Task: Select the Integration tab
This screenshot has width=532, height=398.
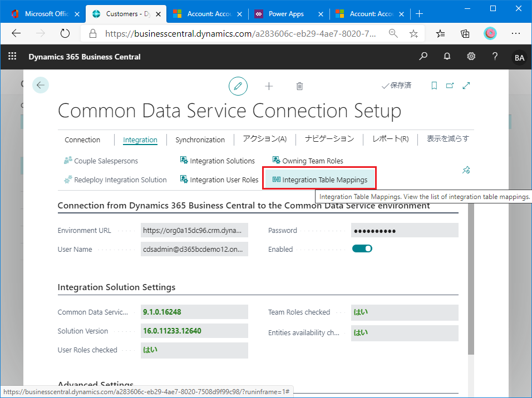Action: (140, 140)
